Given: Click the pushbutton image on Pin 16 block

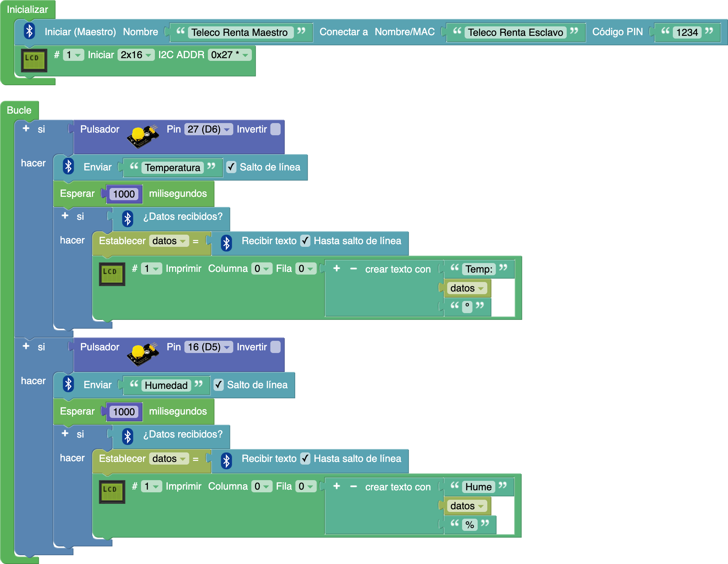Looking at the screenshot, I should [x=143, y=354].
